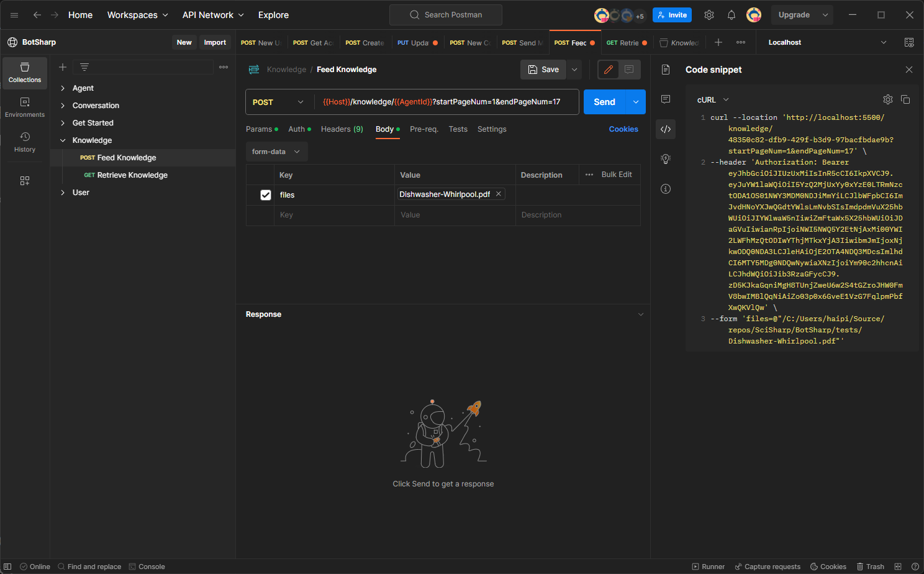Open Postman settings gear in header
Screen dimensions: 924x574
pos(709,15)
